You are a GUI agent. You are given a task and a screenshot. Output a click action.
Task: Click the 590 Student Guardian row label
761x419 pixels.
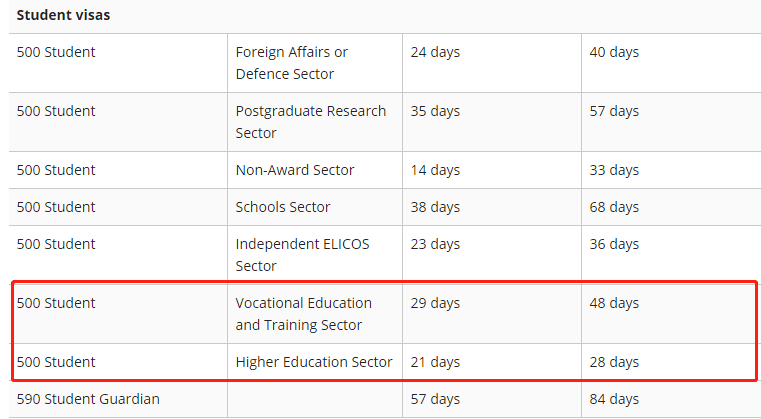[x=88, y=399]
